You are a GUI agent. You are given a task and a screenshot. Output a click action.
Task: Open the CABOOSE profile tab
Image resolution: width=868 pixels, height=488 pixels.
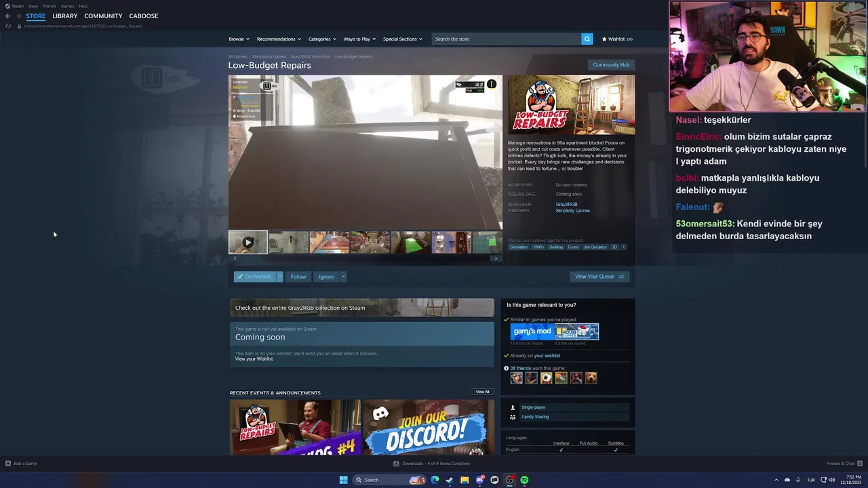pos(144,16)
